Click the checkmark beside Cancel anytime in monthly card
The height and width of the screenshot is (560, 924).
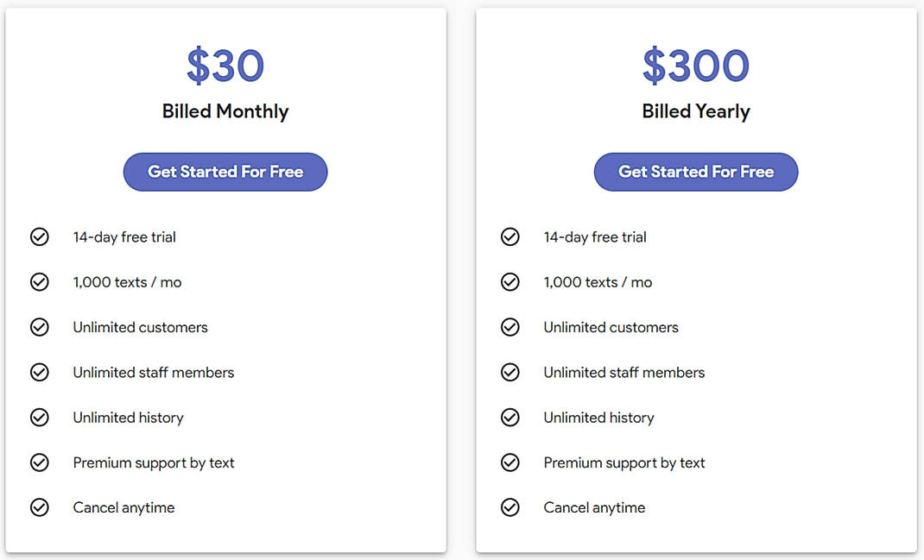40,507
